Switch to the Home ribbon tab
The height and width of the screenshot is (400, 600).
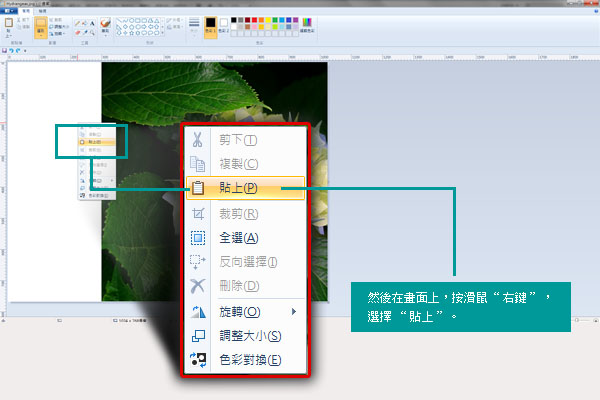(26, 11)
